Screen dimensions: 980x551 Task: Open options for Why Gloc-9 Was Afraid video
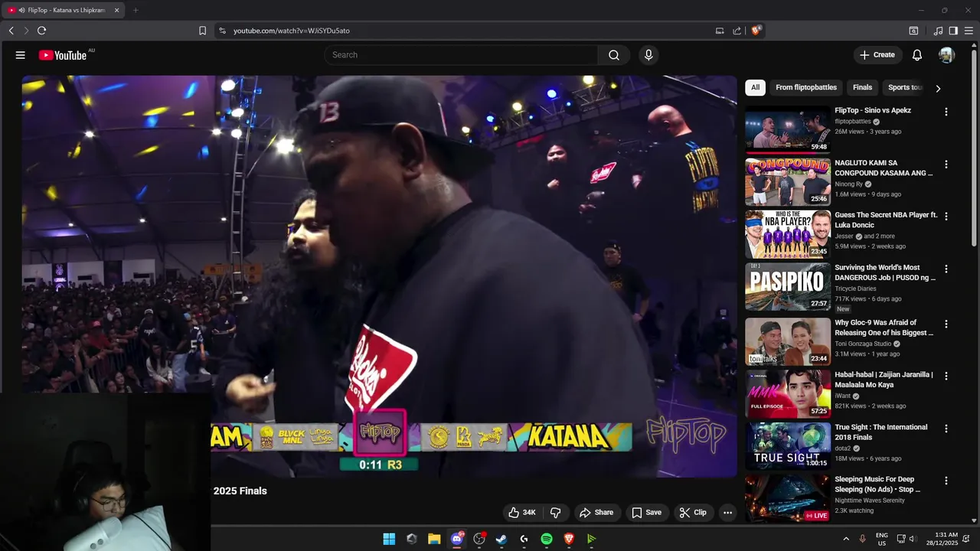coord(946,324)
